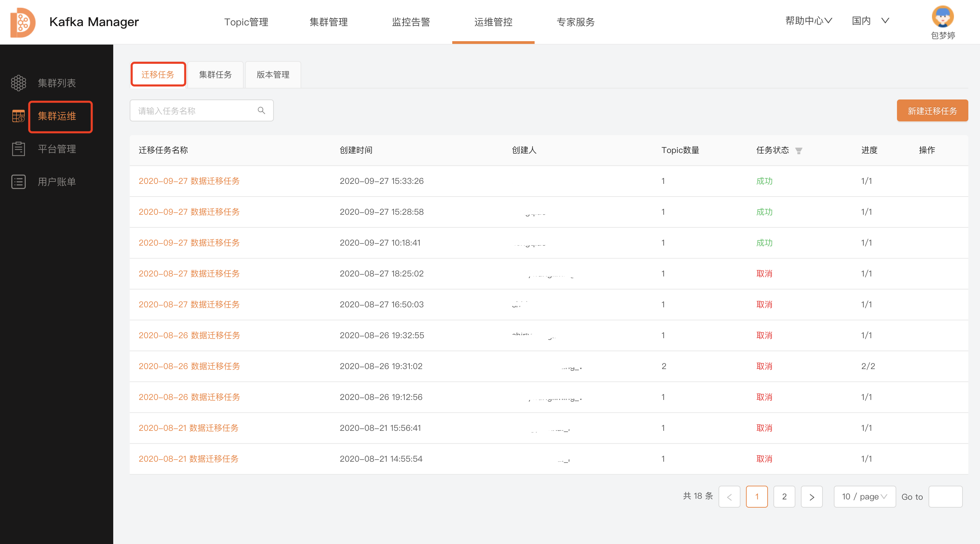Click the 请输入任务名称 search field
This screenshot has height=544, width=980.
[x=190, y=110]
